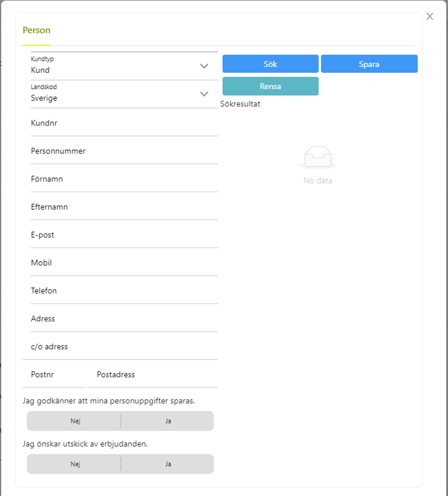Select the Sverige country value field
Viewport: 448px width, 496px height.
pyautogui.click(x=124, y=94)
